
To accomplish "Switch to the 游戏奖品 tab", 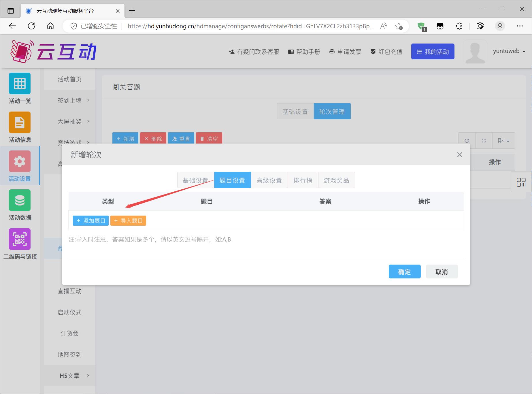I will 336,180.
